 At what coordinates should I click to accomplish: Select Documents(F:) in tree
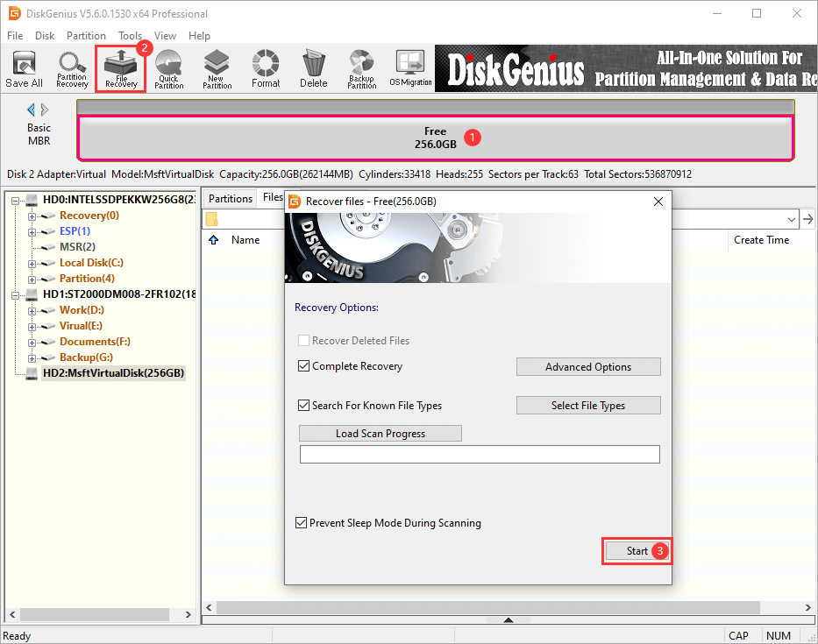[95, 342]
